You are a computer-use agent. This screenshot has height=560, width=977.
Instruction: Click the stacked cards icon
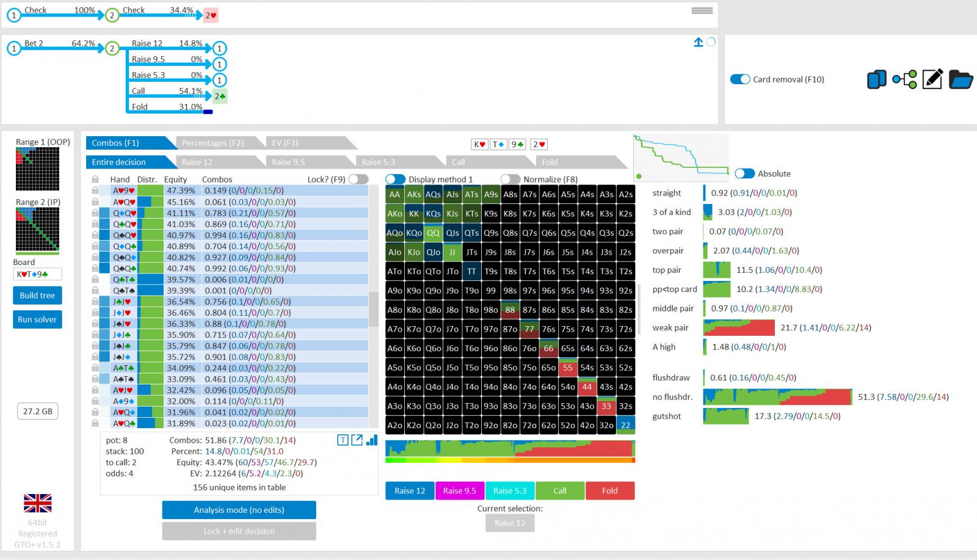pyautogui.click(x=876, y=79)
